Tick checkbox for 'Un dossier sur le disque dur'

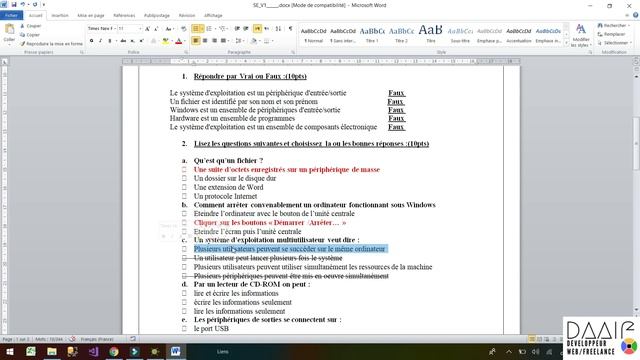pyautogui.click(x=184, y=178)
